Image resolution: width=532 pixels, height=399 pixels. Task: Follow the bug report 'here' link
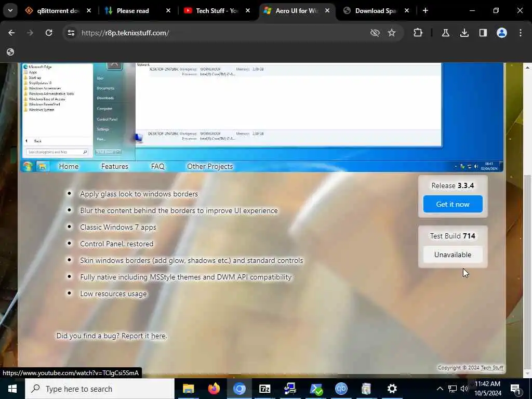point(158,336)
